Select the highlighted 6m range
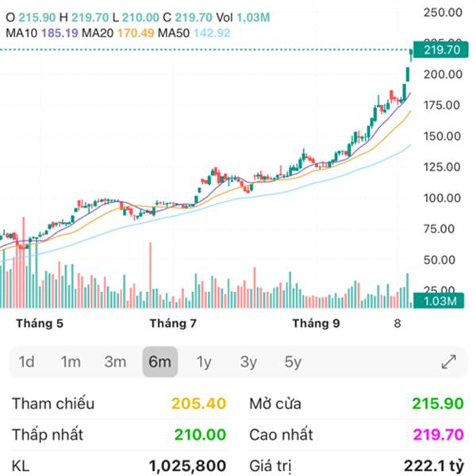 159,362
